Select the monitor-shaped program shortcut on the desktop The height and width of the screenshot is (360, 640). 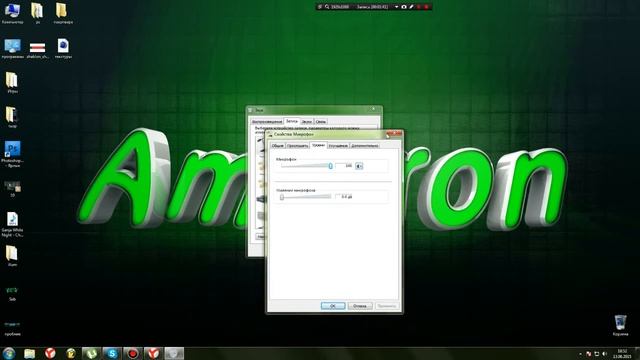[x=12, y=48]
